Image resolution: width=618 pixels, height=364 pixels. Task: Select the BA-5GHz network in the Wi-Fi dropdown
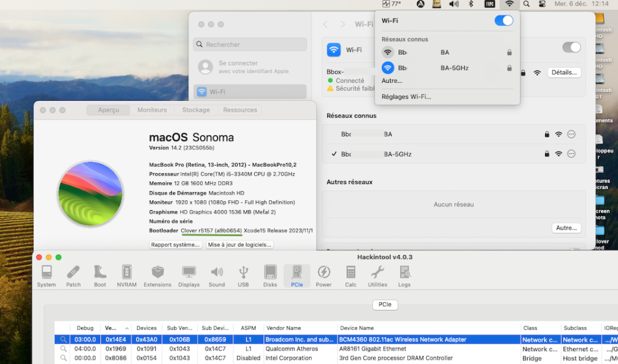[447, 68]
